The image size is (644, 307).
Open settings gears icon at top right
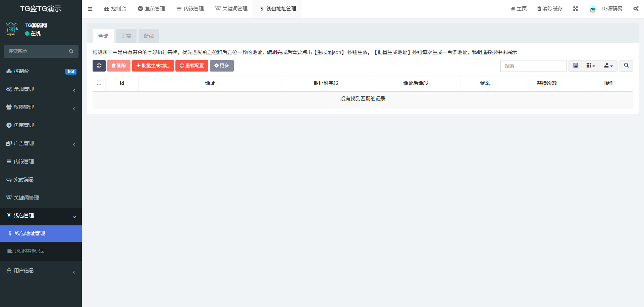[x=636, y=9]
